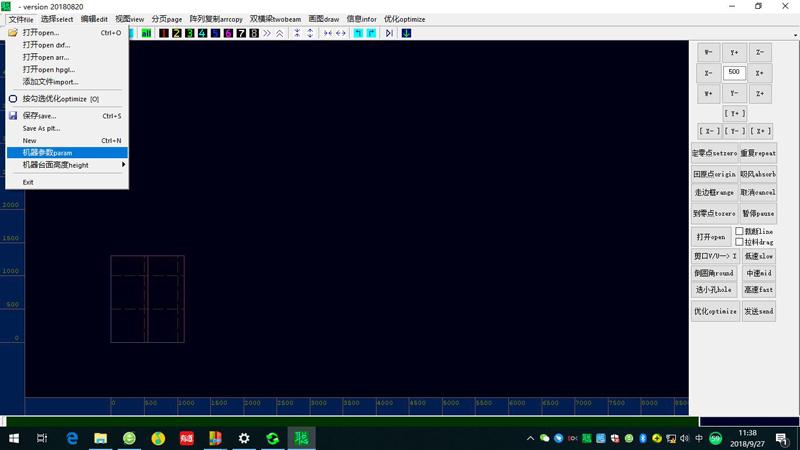Choose 添加文件import... menu entry
The width and height of the screenshot is (800, 450).
click(67, 82)
